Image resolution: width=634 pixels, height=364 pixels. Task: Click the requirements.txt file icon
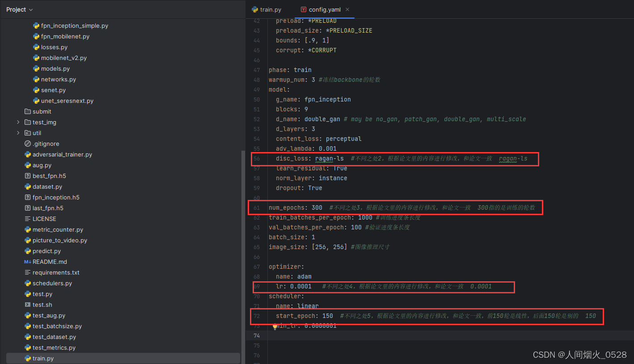point(28,272)
